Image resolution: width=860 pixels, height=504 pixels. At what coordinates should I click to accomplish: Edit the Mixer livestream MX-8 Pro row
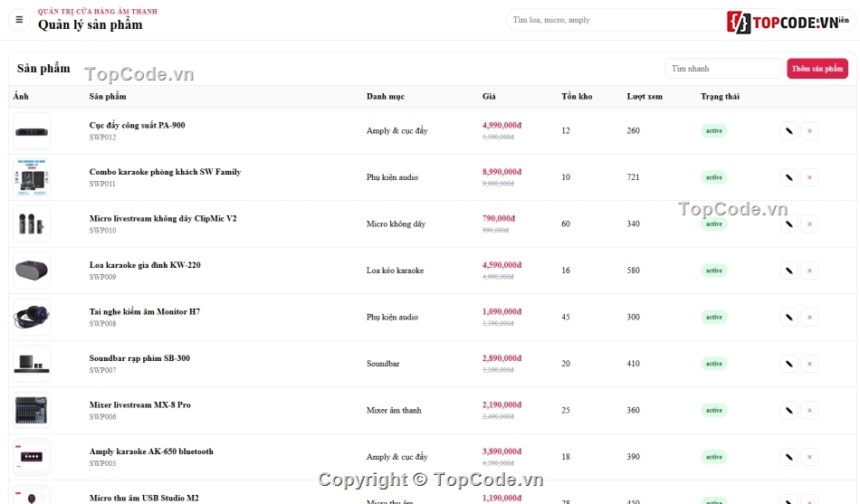788,410
